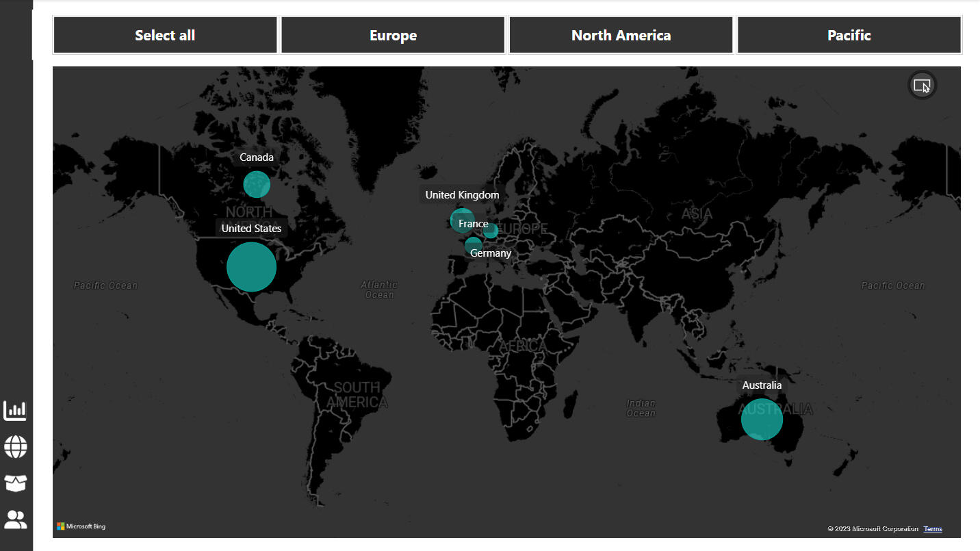Image resolution: width=980 pixels, height=551 pixels.
Task: Click the United Kingdom data label
Action: [x=462, y=195]
